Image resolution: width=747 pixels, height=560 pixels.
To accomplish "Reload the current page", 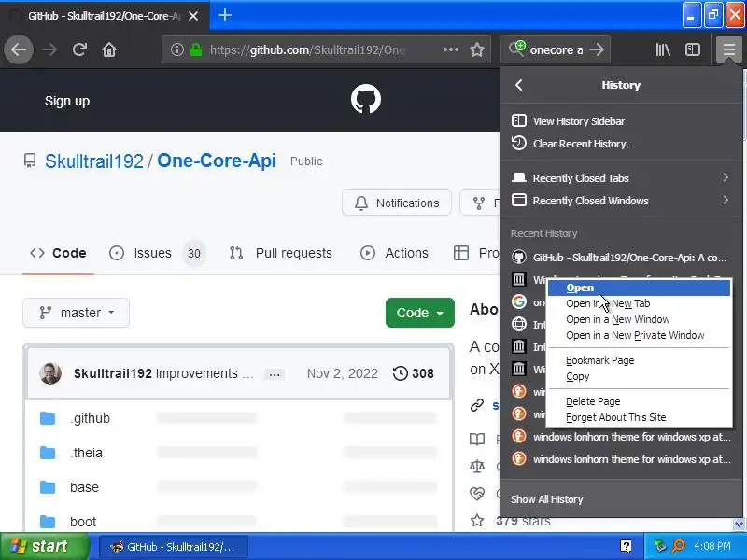I will (79, 49).
